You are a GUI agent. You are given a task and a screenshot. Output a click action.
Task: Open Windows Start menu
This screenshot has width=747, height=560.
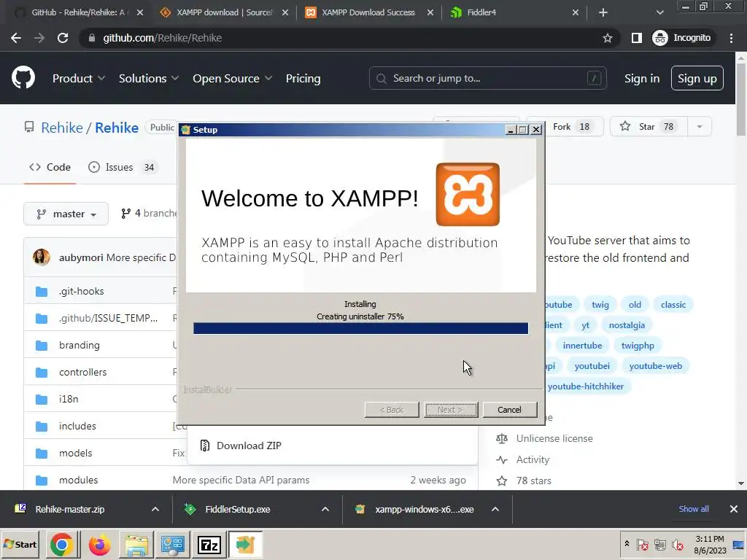[20, 544]
